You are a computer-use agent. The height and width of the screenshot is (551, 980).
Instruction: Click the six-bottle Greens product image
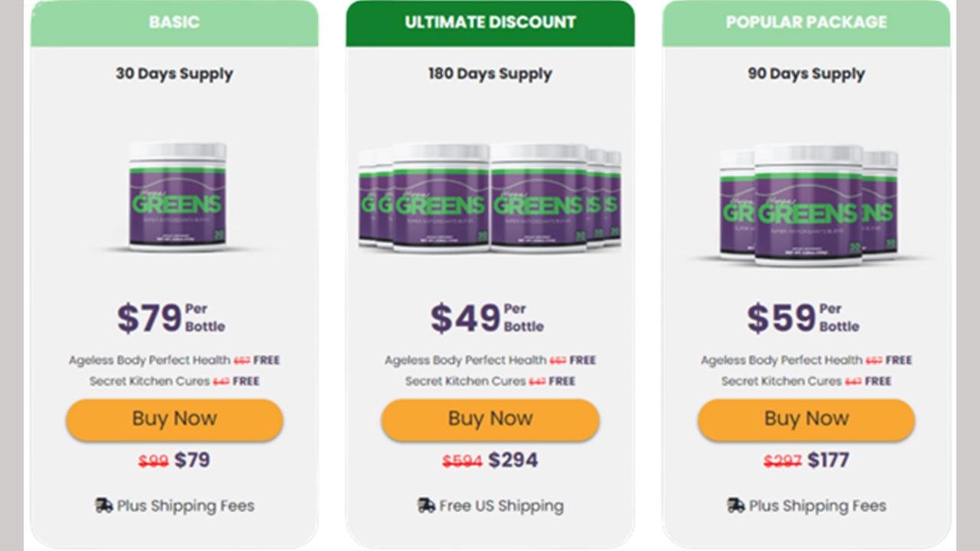tap(490, 197)
